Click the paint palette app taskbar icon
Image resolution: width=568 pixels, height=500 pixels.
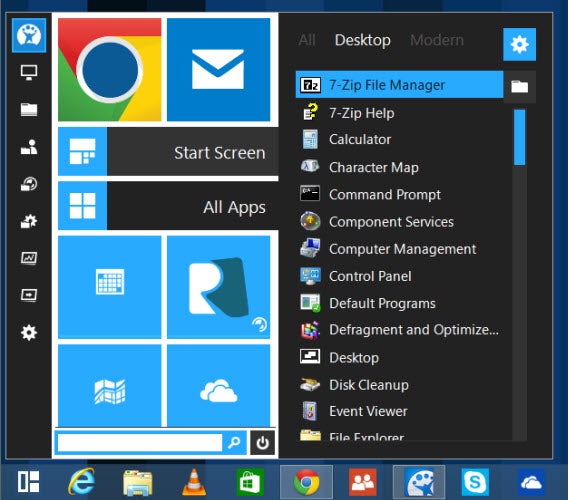point(419,482)
